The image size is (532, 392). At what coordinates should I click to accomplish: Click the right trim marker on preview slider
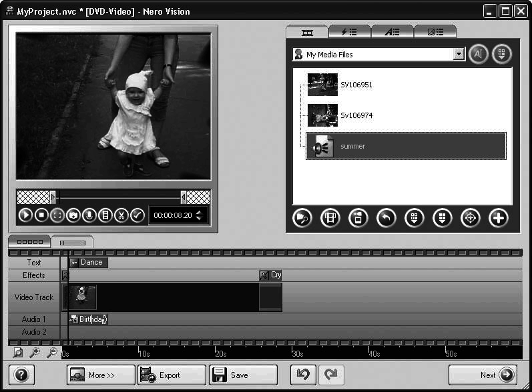pos(184,197)
